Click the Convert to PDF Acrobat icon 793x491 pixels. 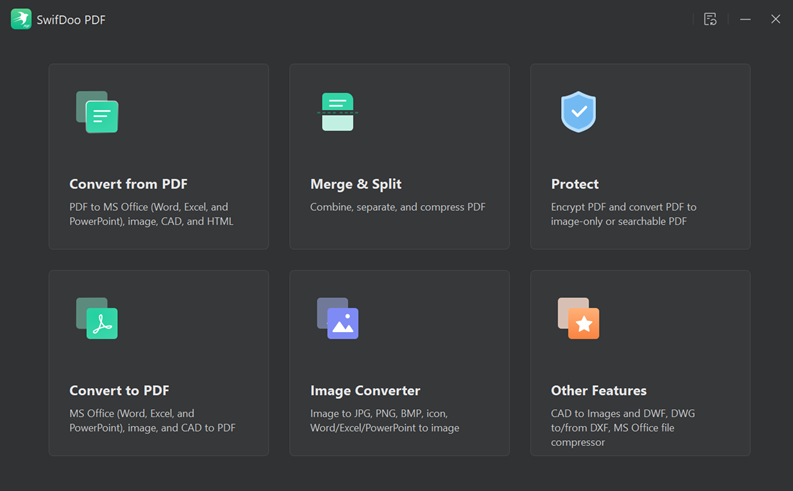click(97, 318)
